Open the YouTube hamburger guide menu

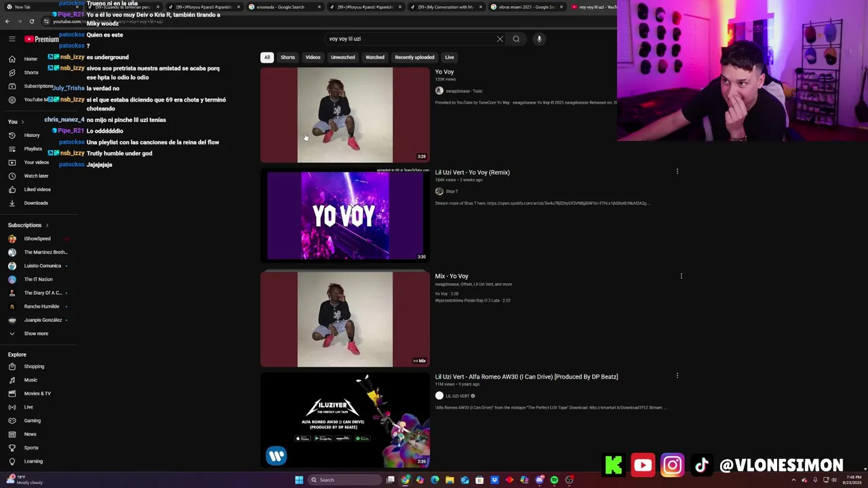click(12, 39)
